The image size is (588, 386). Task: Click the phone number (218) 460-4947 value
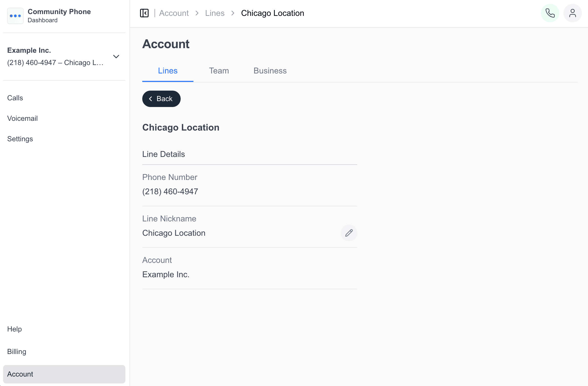tap(170, 191)
